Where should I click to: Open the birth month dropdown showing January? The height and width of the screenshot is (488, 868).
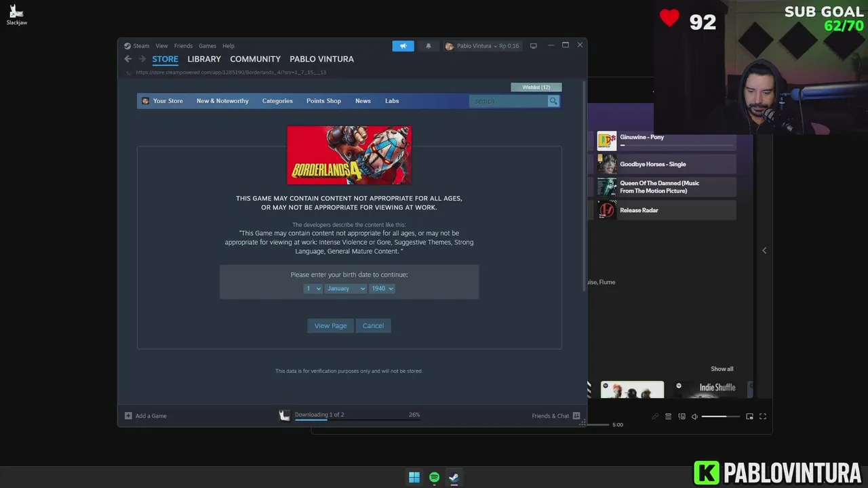[346, 288]
